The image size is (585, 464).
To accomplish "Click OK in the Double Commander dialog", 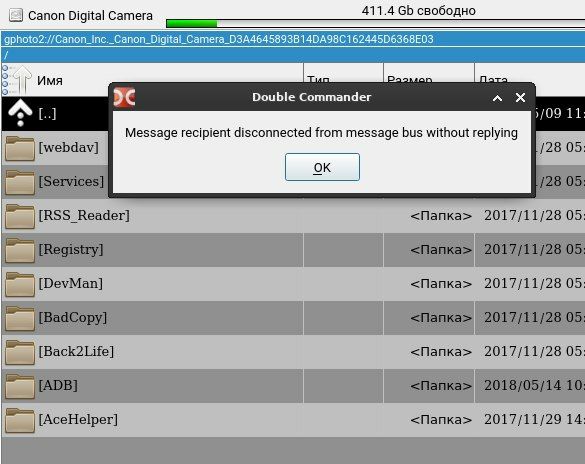I will [x=322, y=167].
